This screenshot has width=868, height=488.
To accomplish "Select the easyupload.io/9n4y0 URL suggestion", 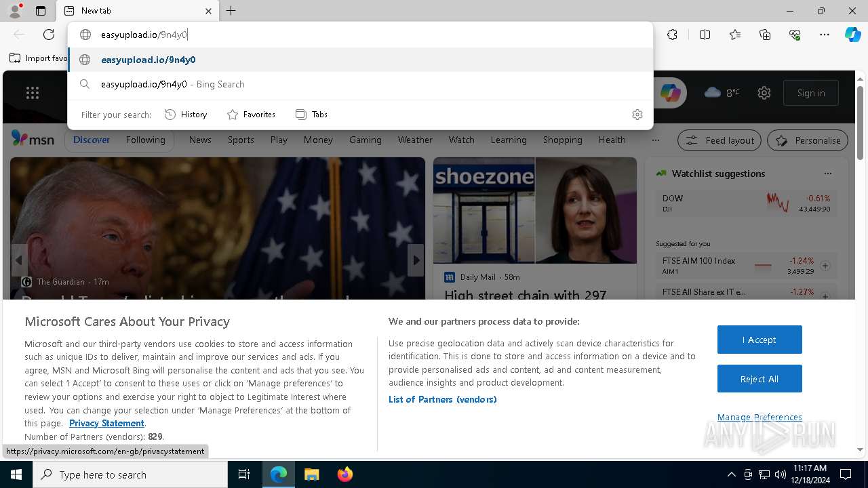I will click(360, 60).
